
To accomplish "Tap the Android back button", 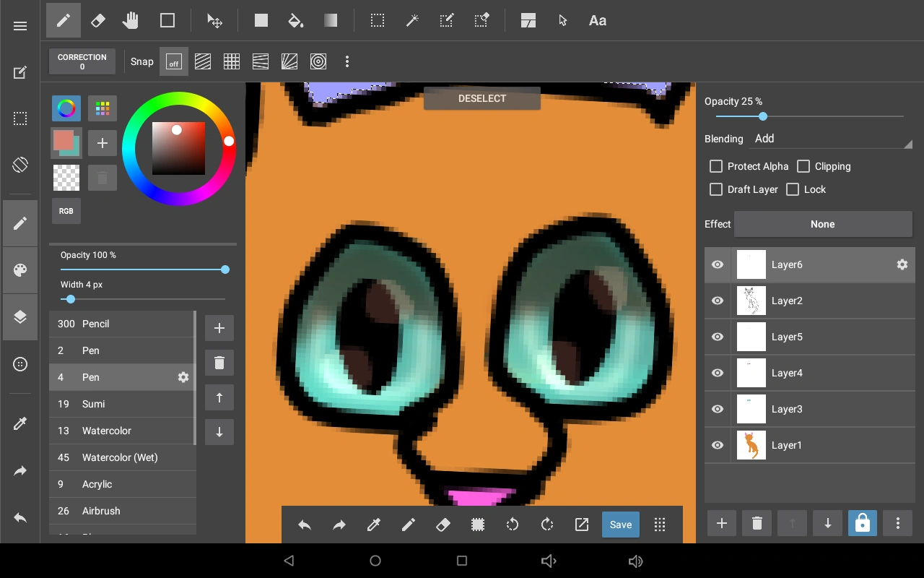I will [x=289, y=561].
